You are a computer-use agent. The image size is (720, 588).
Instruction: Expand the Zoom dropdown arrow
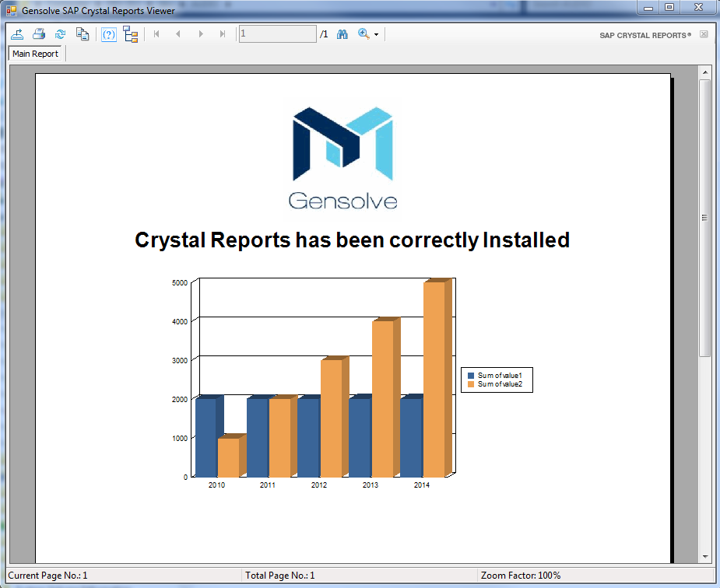[x=377, y=35]
